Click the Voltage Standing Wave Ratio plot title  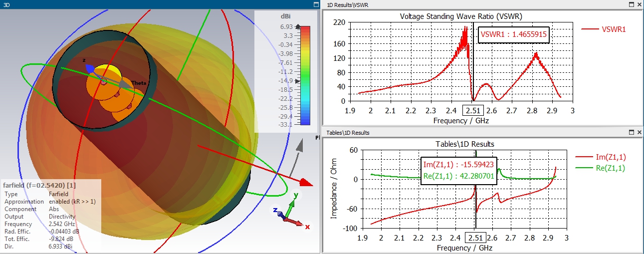coord(461,16)
